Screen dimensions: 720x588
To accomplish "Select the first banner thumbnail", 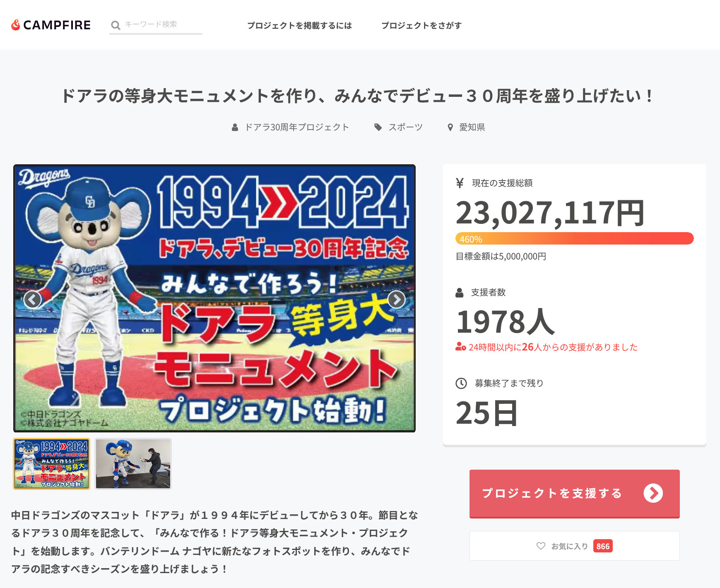I will coord(51,464).
